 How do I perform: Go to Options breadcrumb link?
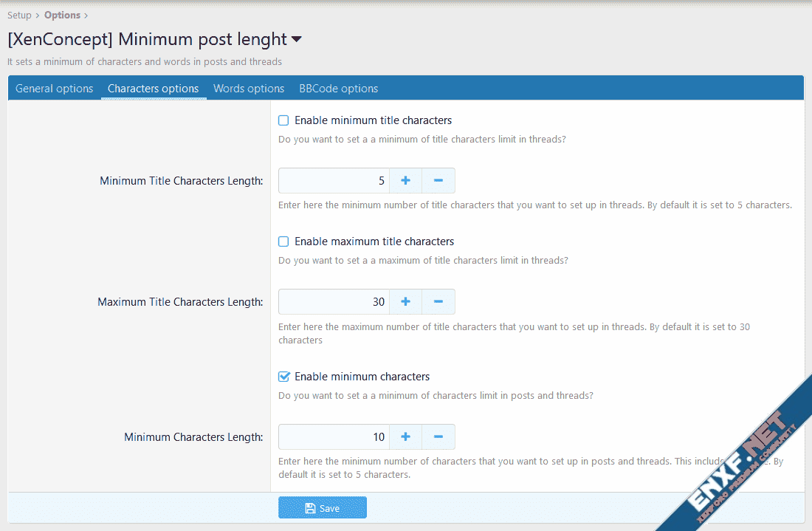(62, 15)
